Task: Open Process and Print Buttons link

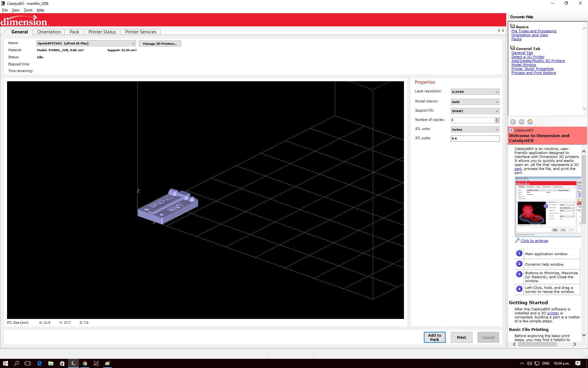Action: 534,73
